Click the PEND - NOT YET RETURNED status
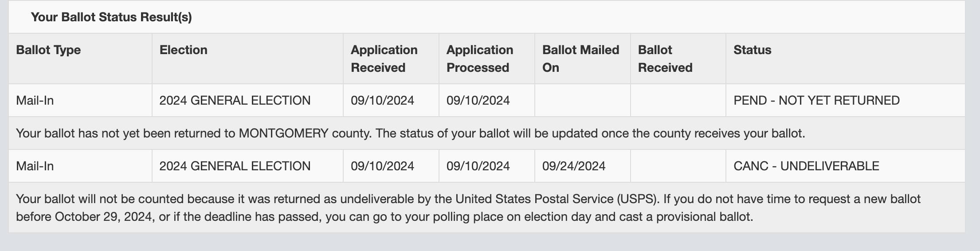 pyautogui.click(x=816, y=100)
